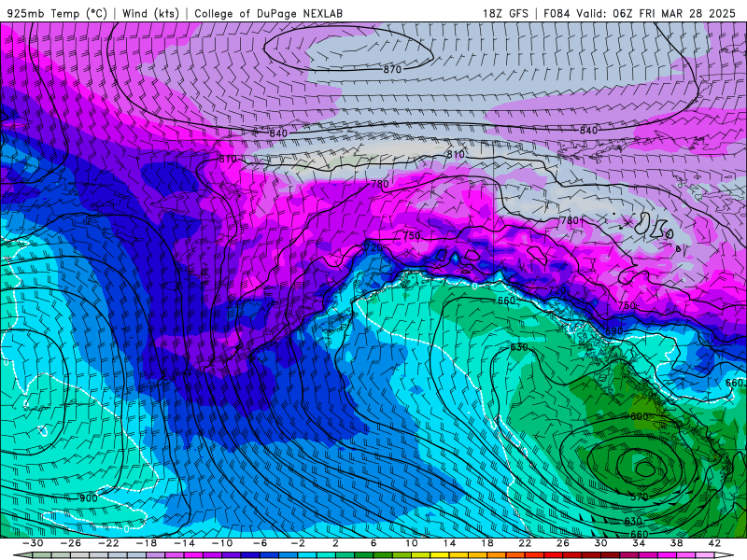Click the 38 value on the color scale
This screenshot has width=747, height=560.
coord(676,543)
